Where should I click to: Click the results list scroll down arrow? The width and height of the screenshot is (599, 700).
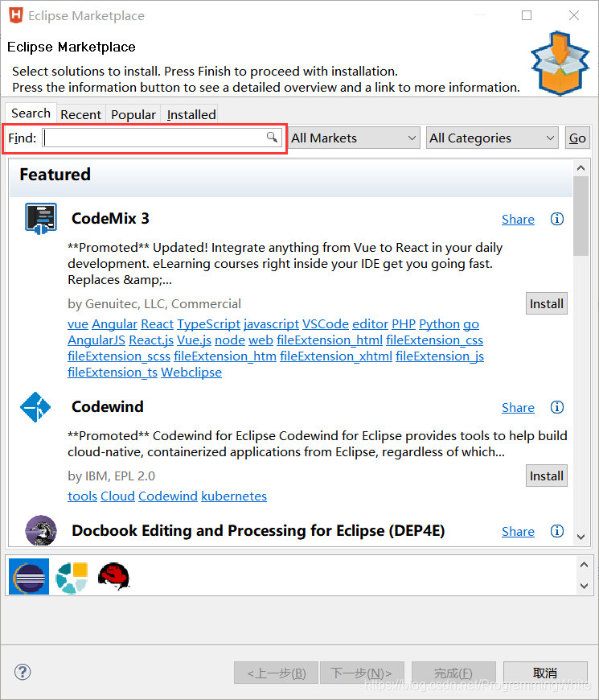pyautogui.click(x=581, y=537)
